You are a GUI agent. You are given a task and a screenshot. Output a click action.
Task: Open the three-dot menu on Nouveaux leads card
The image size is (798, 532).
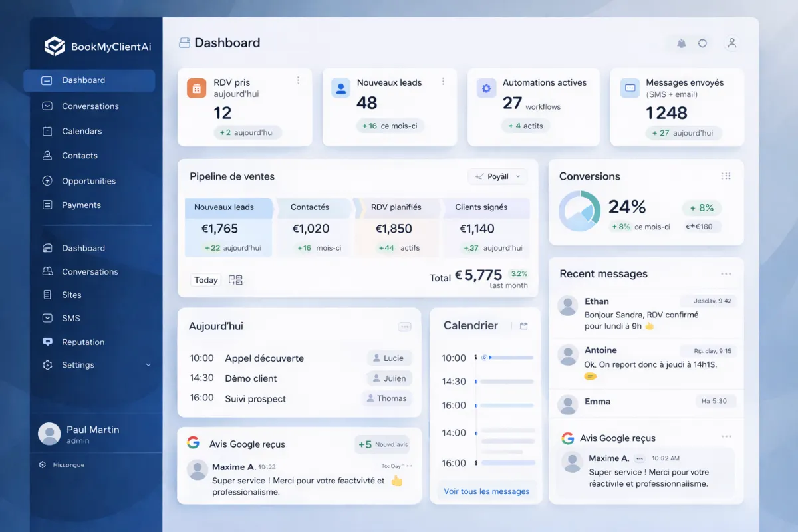[443, 82]
